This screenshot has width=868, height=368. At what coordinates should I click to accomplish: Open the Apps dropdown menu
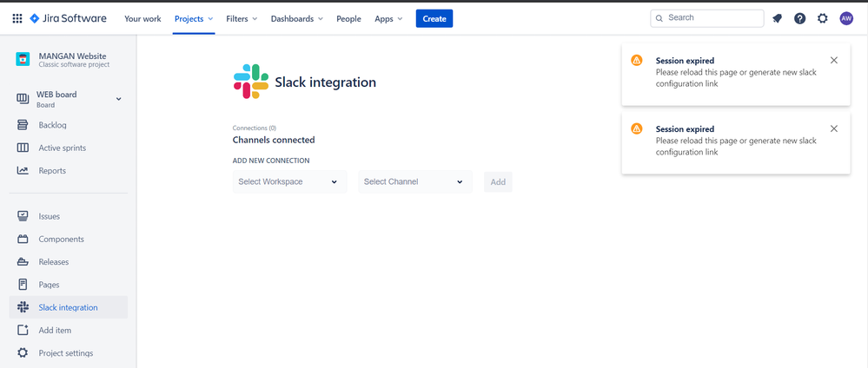pyautogui.click(x=388, y=19)
